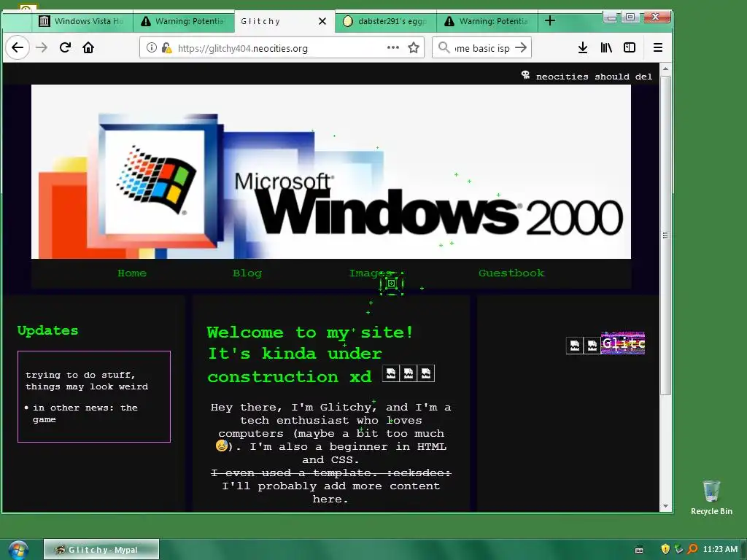
Task: Click the taskbar clock 11:23 AM
Action: click(x=720, y=550)
